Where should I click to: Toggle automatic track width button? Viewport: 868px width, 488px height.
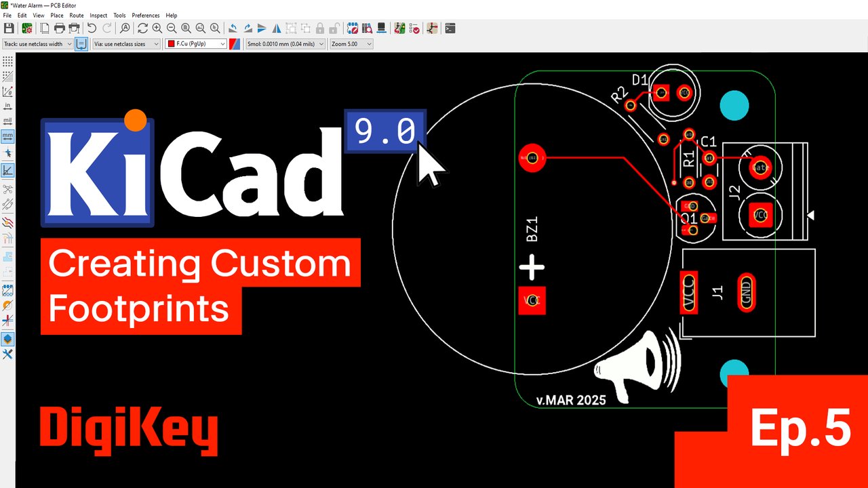(81, 44)
